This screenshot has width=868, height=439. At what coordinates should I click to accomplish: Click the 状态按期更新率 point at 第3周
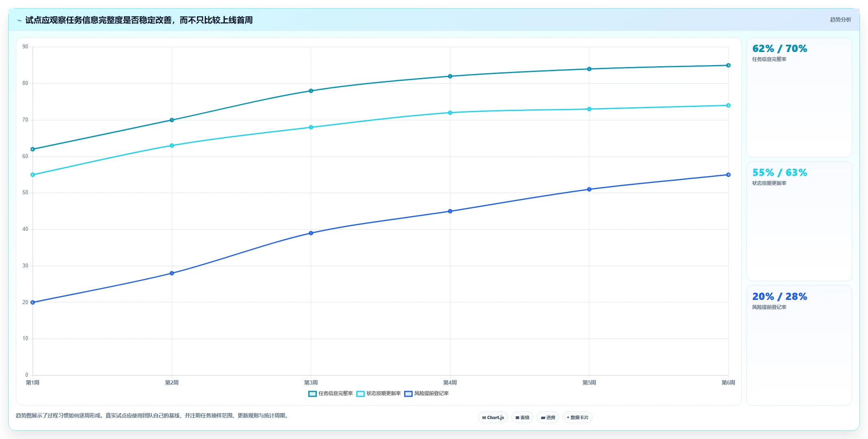[x=311, y=127]
